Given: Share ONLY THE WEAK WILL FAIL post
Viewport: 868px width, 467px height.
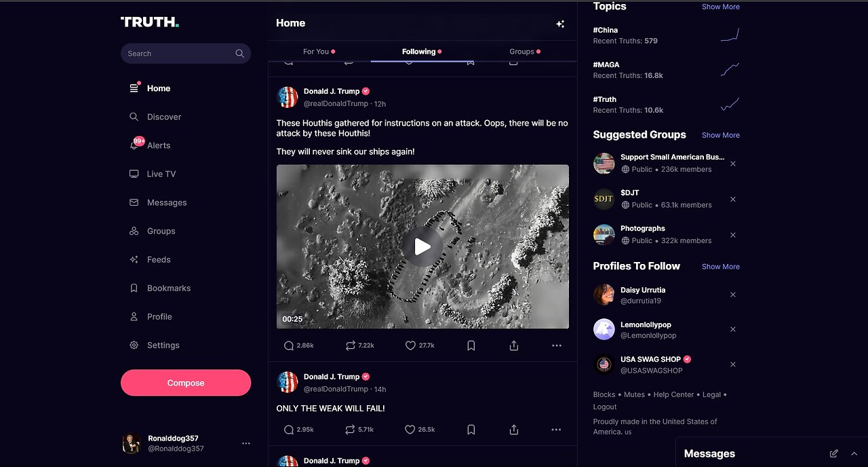Looking at the screenshot, I should tap(514, 430).
